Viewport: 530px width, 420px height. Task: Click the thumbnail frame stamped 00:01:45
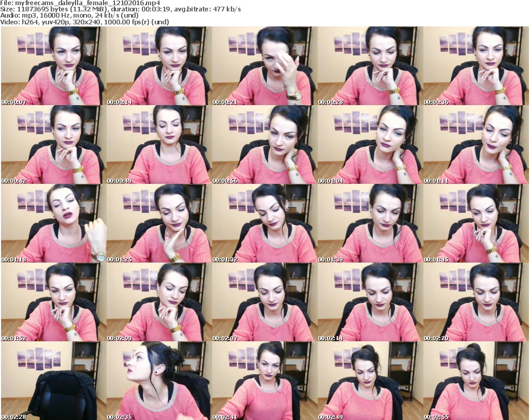click(x=476, y=224)
